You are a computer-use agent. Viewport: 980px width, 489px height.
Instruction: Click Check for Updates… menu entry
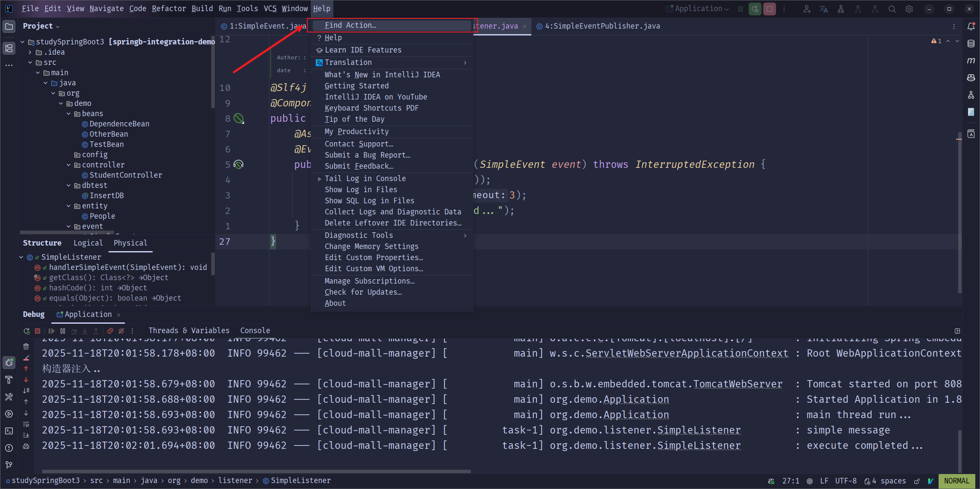tap(363, 292)
